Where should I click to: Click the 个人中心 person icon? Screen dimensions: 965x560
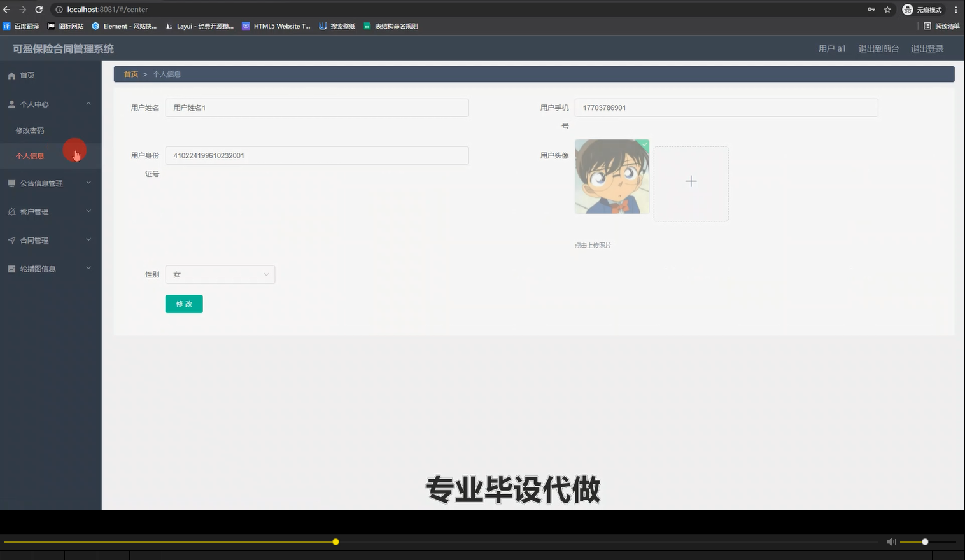(x=11, y=104)
